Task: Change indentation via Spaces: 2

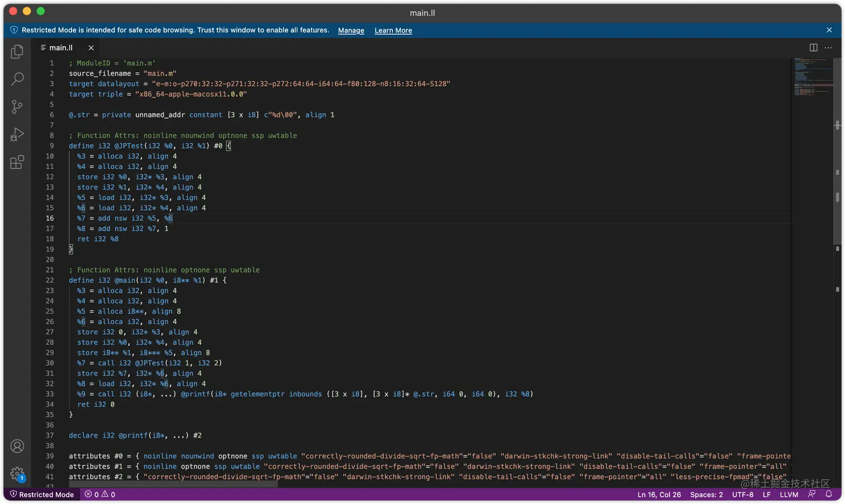Action: point(706,495)
